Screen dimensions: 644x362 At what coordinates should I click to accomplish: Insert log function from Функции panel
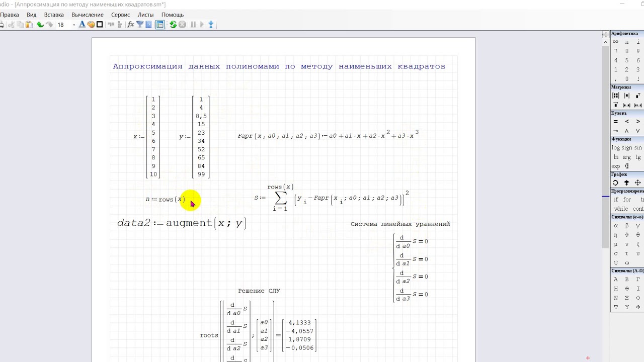point(616,148)
